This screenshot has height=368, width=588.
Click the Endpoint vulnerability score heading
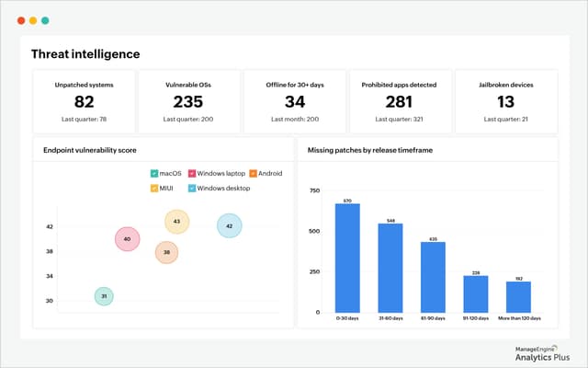[90, 150]
